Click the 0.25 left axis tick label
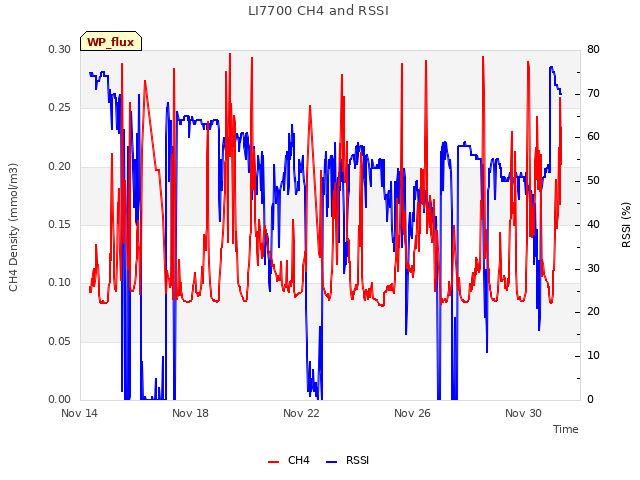The width and height of the screenshot is (640, 480). (x=60, y=107)
